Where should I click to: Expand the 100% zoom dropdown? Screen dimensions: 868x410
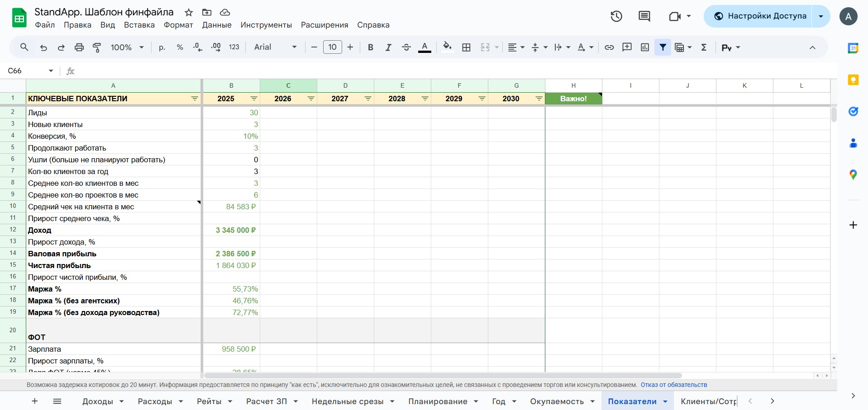pos(127,47)
